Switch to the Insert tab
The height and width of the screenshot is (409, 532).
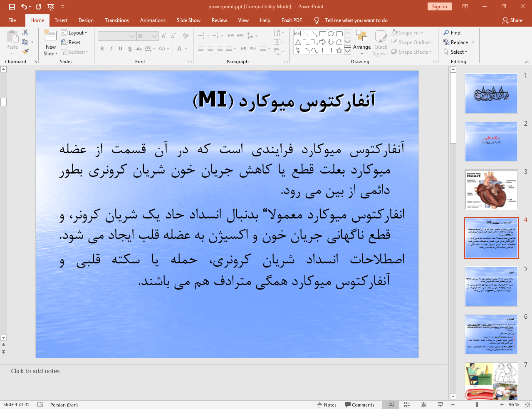[61, 20]
